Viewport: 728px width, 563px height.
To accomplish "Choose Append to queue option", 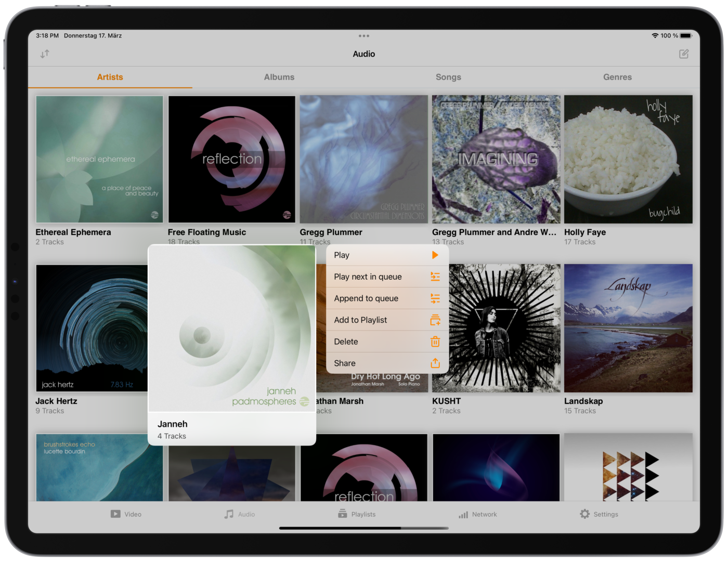I will click(387, 298).
